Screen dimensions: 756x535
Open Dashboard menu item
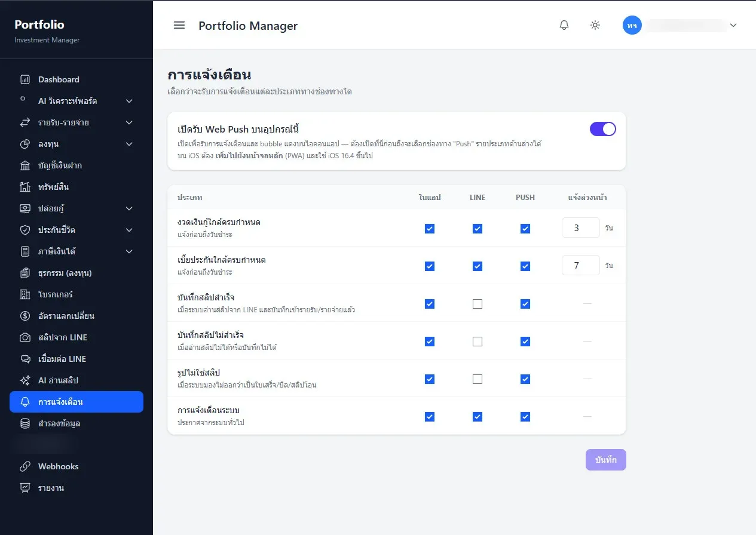pos(76,79)
